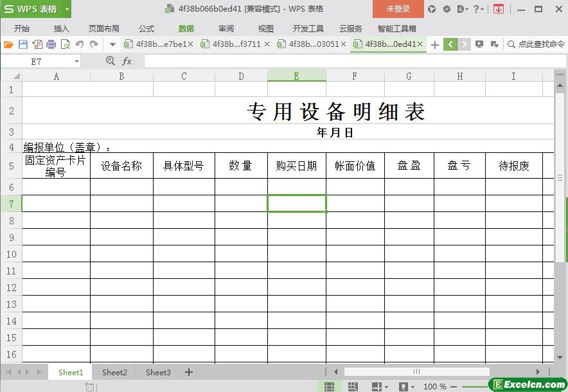Image resolution: width=568 pixels, height=392 pixels.
Task: Click the open folder icon in toolbar
Action: click(8, 44)
